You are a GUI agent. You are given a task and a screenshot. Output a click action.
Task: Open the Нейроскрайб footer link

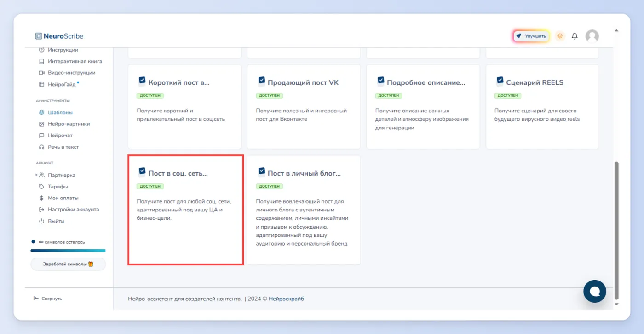[x=286, y=299]
